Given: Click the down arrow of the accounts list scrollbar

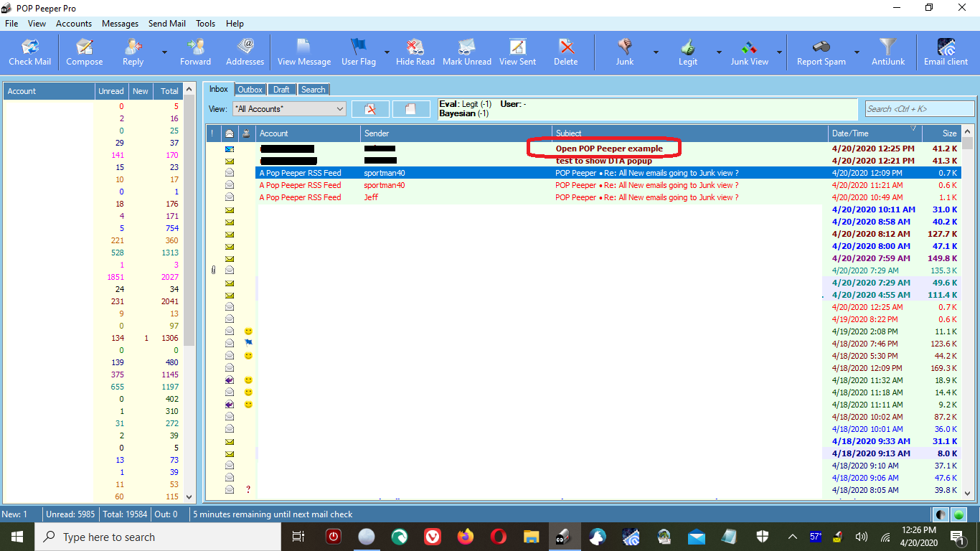Looking at the screenshot, I should [x=189, y=496].
